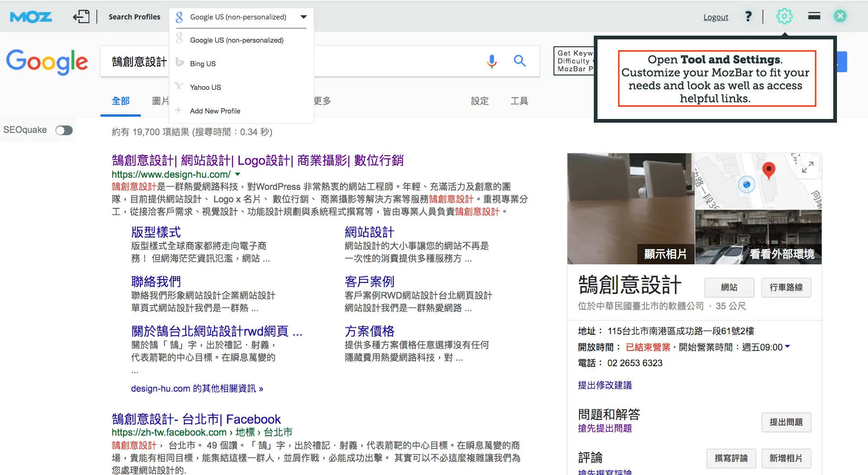Select Google US (non-personalized) from list

237,40
